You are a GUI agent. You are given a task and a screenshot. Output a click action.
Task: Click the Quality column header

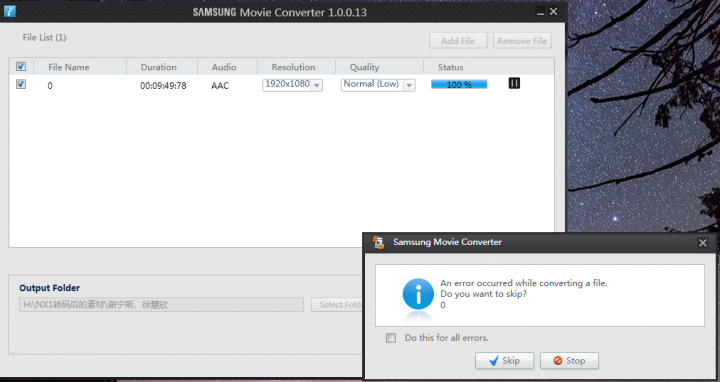[x=365, y=67]
